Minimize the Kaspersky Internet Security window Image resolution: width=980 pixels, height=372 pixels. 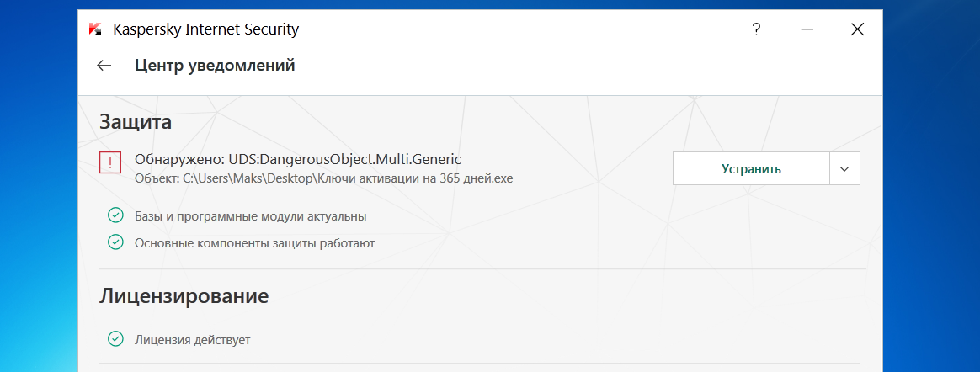[x=807, y=29]
